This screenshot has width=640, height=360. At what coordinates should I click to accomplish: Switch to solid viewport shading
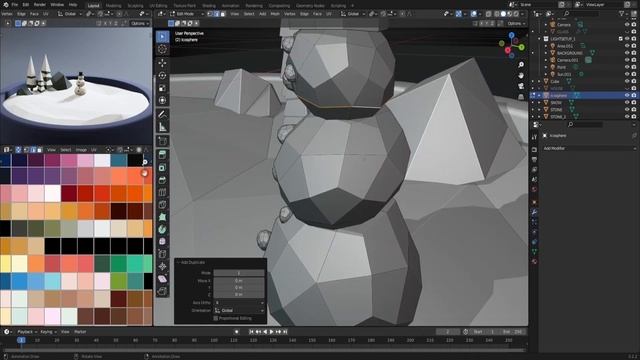[x=503, y=13]
